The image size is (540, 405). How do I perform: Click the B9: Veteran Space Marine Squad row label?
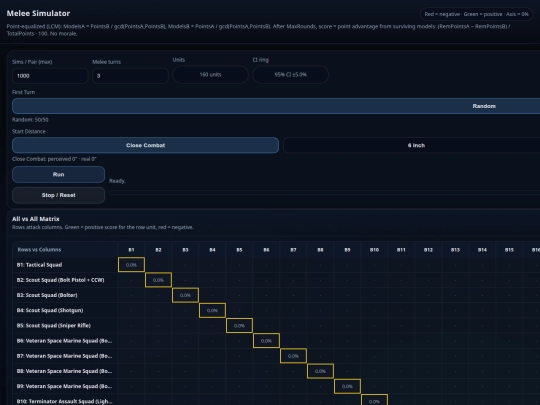[x=64, y=386]
